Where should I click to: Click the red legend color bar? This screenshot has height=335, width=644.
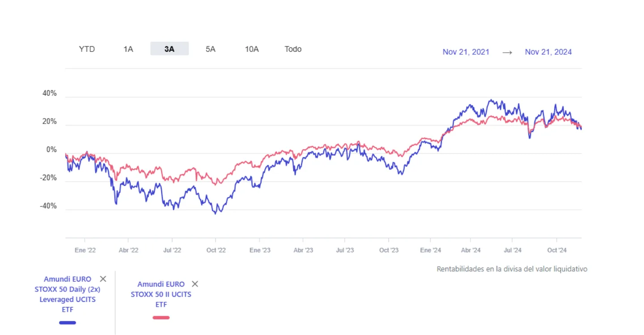click(x=161, y=318)
